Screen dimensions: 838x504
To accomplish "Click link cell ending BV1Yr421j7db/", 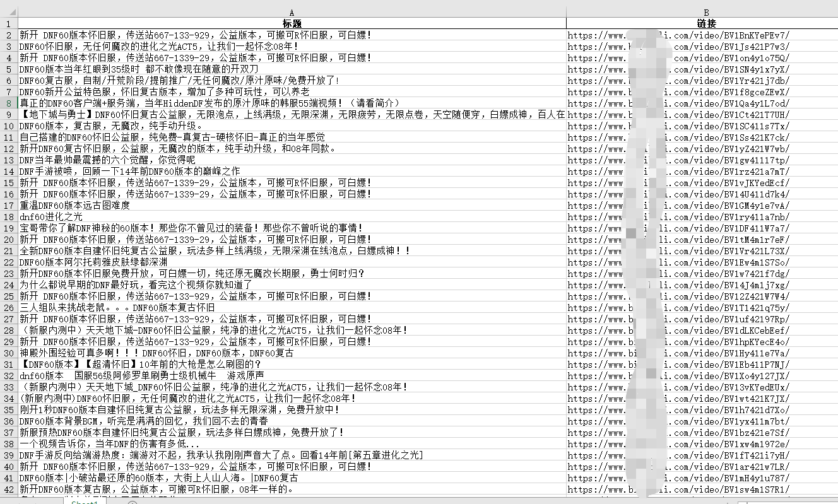I will pos(702,80).
